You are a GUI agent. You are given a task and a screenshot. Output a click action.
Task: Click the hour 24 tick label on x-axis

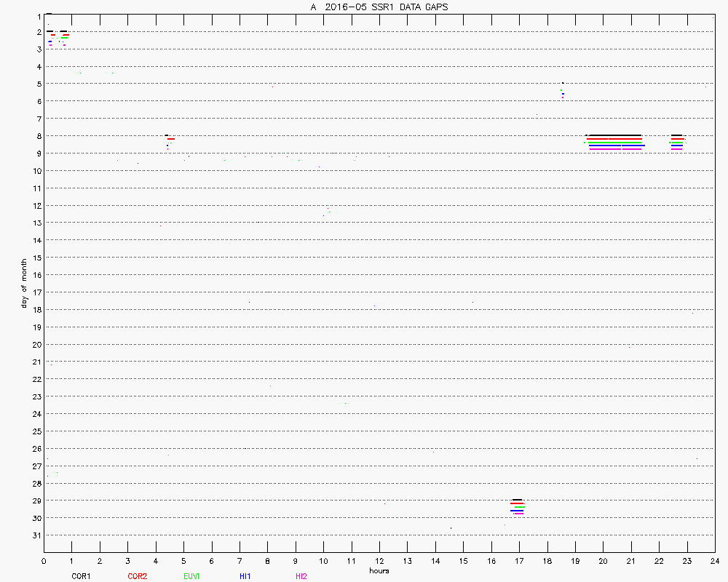coord(714,561)
